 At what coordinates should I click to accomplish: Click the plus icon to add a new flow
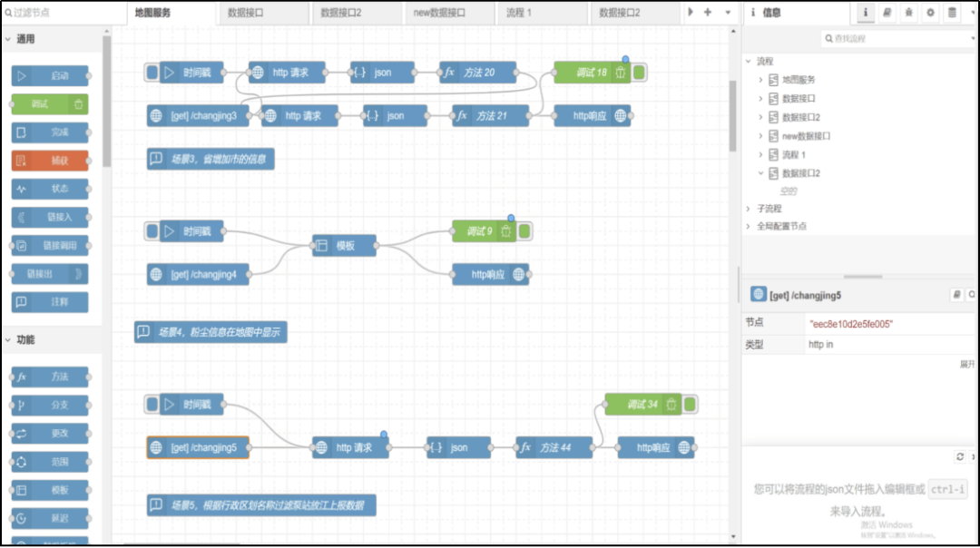(x=708, y=13)
